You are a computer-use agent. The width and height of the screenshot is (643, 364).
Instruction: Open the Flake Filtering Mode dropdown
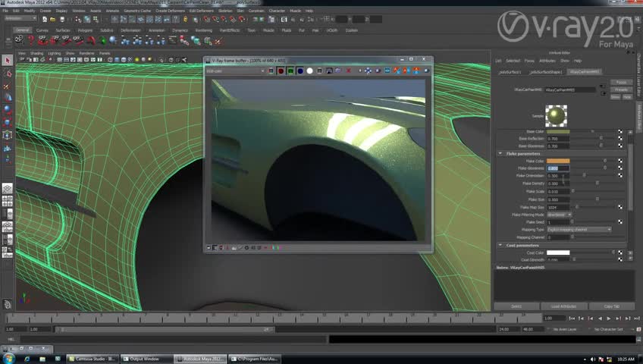point(557,215)
